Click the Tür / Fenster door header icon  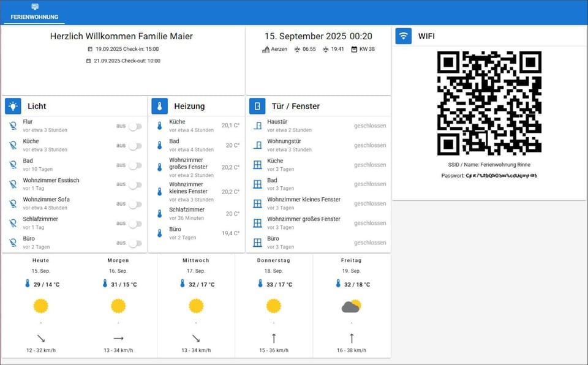click(257, 106)
